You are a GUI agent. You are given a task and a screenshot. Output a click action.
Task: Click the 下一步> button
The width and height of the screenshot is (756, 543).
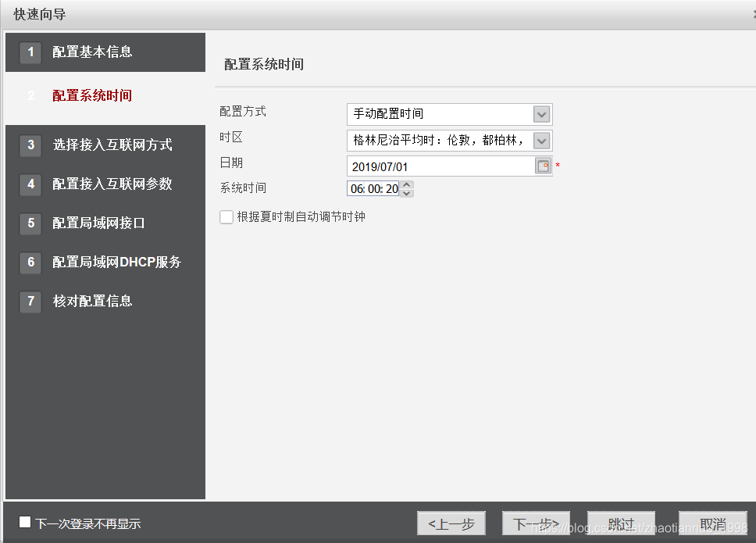(536, 523)
